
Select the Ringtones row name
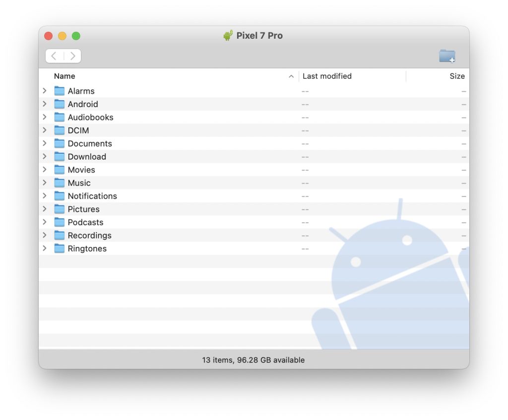click(87, 248)
